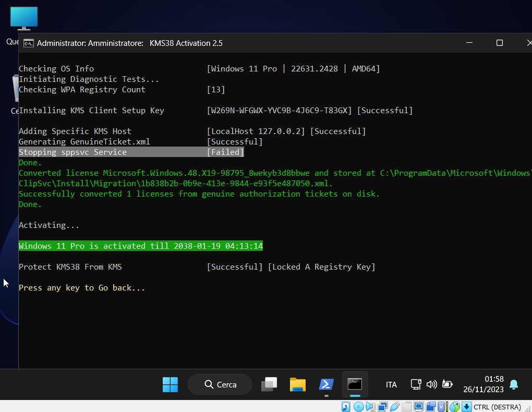This screenshot has height=412, width=532.
Task: Select the command prompt taskbar icon
Action: click(x=355, y=384)
